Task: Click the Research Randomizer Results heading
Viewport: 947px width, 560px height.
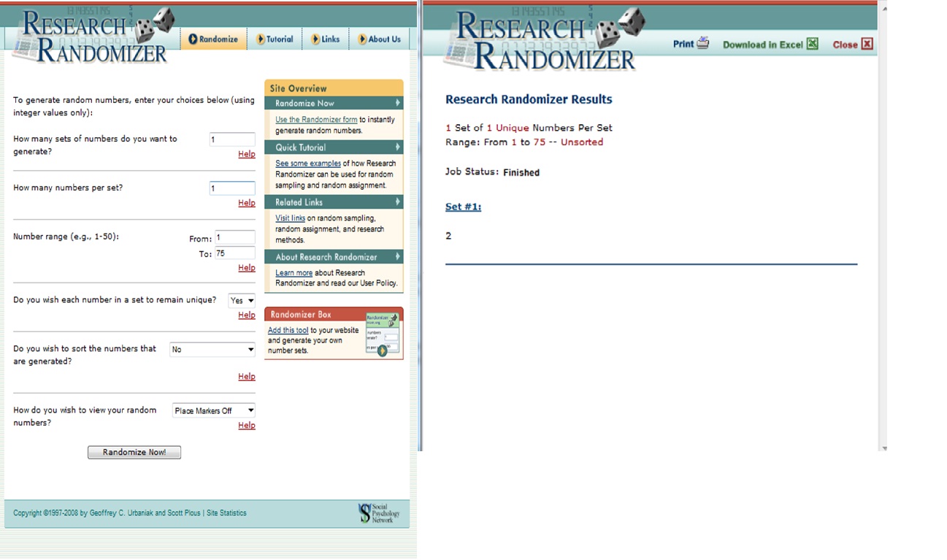Action: point(529,99)
